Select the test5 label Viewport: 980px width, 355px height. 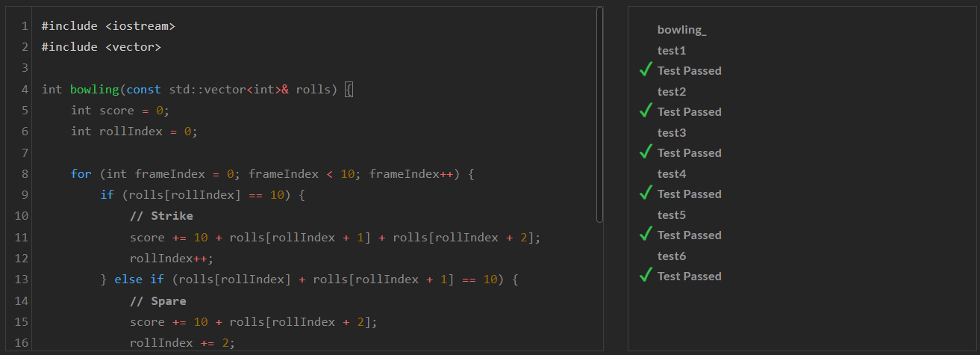[x=672, y=214]
